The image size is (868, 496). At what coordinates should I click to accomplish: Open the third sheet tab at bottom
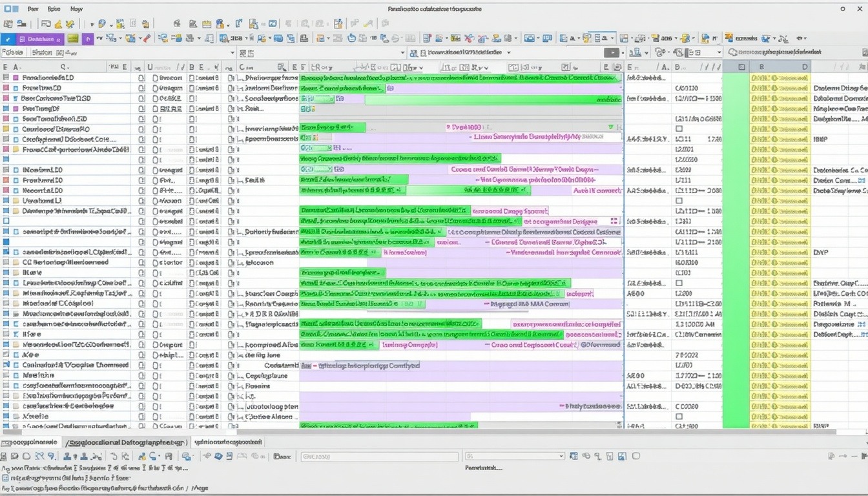tap(228, 442)
